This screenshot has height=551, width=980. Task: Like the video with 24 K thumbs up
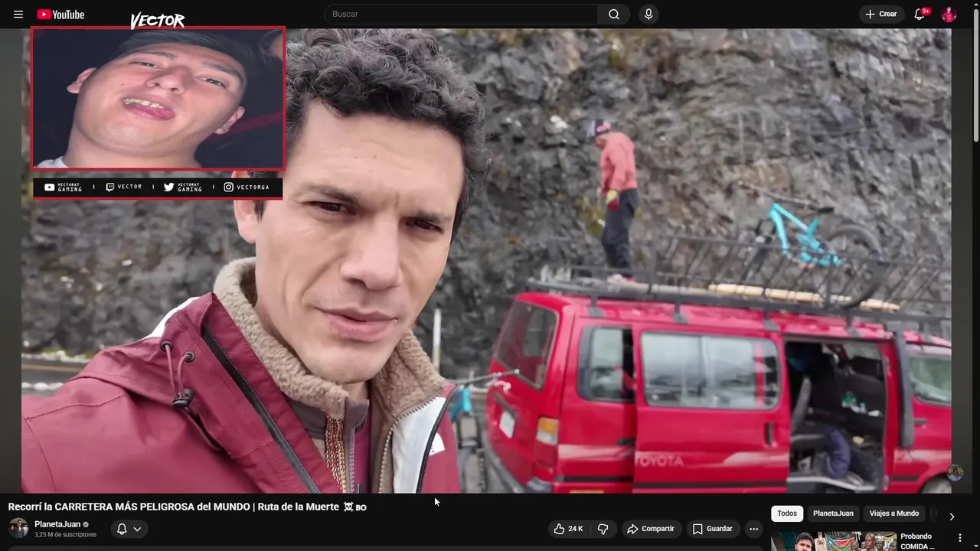(568, 529)
